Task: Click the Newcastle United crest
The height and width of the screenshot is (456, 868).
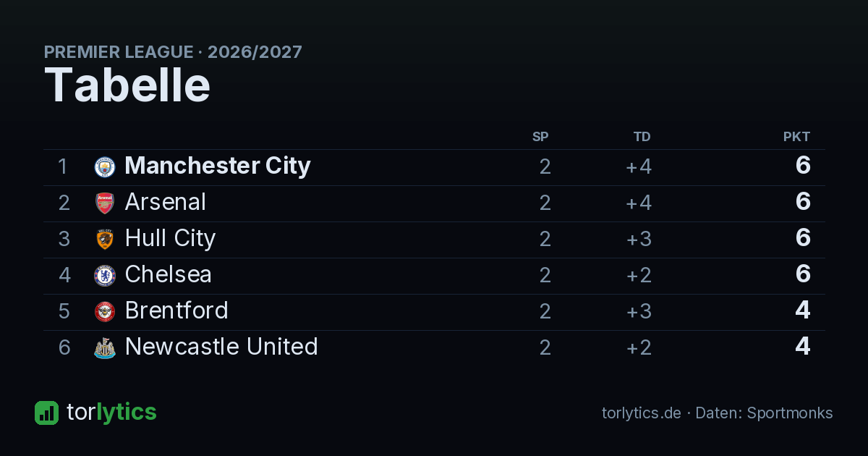Action: [x=105, y=348]
